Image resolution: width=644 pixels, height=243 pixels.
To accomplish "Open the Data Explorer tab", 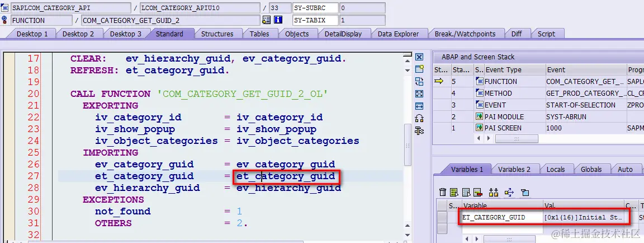I will click(399, 34).
